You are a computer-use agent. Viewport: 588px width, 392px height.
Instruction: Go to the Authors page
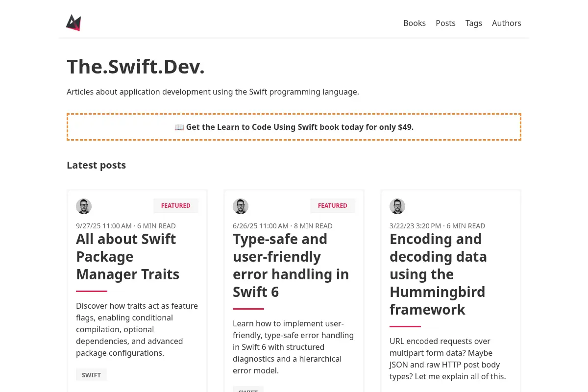507,23
